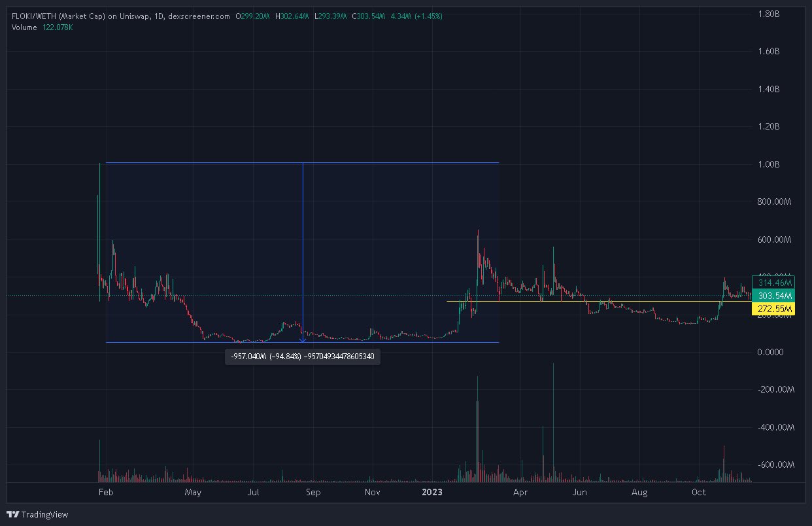This screenshot has width=812, height=526.
Task: Click the 1.20B price axis label
Action: tap(768, 126)
